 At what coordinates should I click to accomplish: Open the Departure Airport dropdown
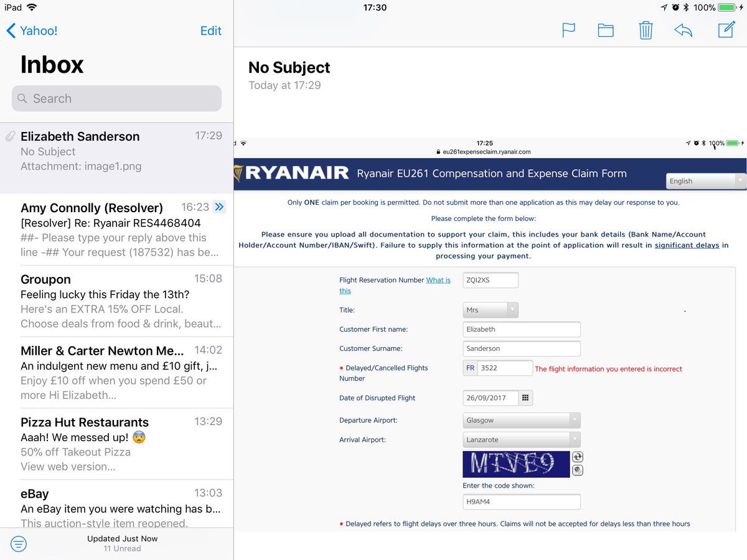(x=522, y=420)
